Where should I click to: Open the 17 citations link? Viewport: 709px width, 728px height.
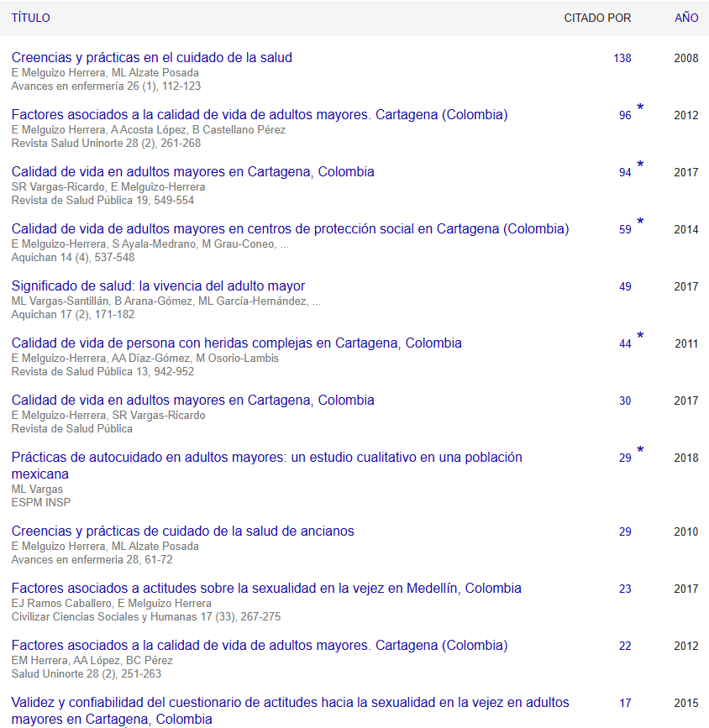[x=625, y=704]
